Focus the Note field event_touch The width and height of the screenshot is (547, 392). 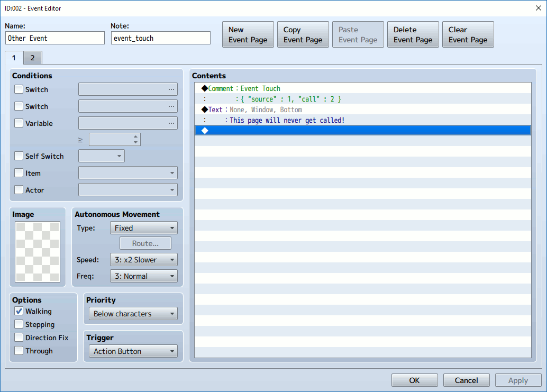coord(161,38)
